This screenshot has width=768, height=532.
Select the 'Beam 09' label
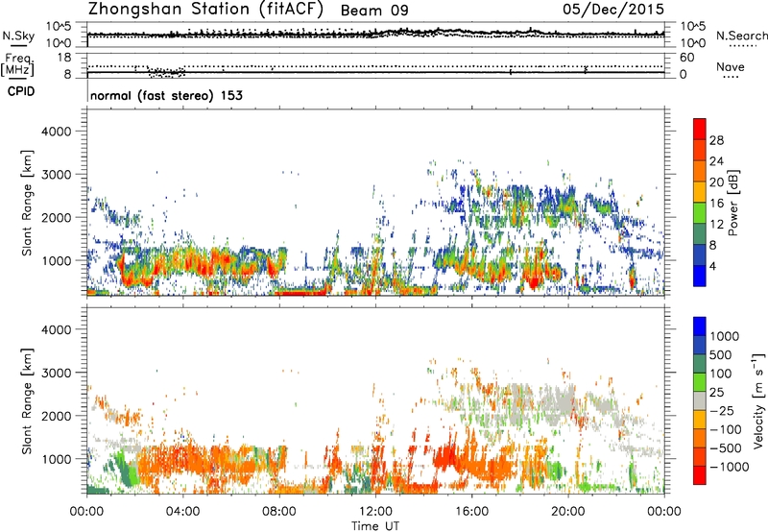(x=374, y=11)
